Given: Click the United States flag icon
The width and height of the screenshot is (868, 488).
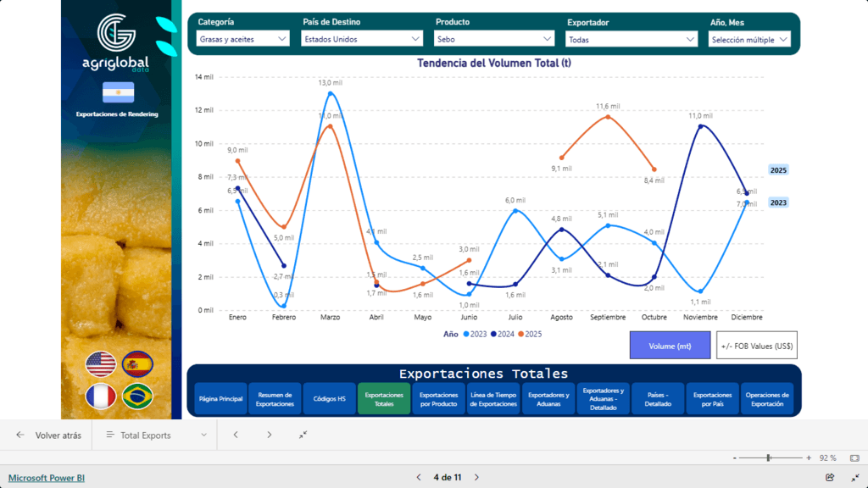Looking at the screenshot, I should click(101, 363).
